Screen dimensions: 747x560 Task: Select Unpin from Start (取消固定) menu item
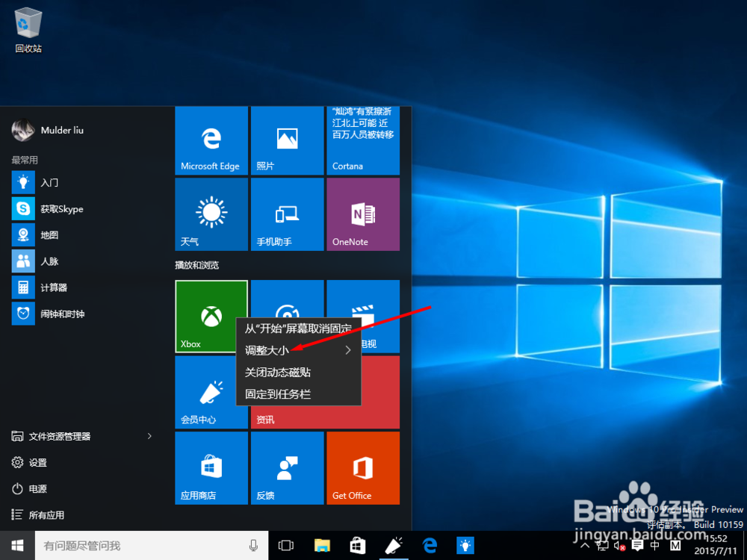pos(298,329)
